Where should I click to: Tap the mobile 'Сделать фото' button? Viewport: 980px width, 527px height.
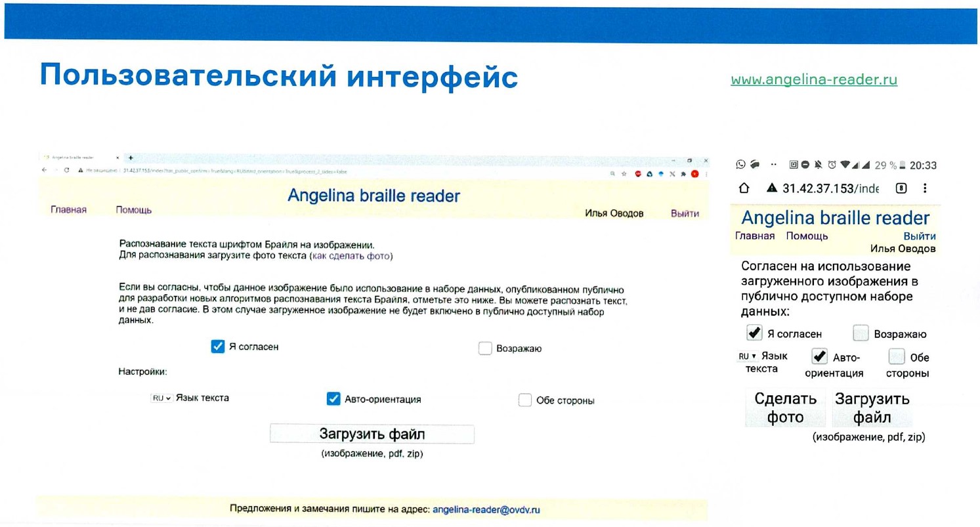coord(785,408)
